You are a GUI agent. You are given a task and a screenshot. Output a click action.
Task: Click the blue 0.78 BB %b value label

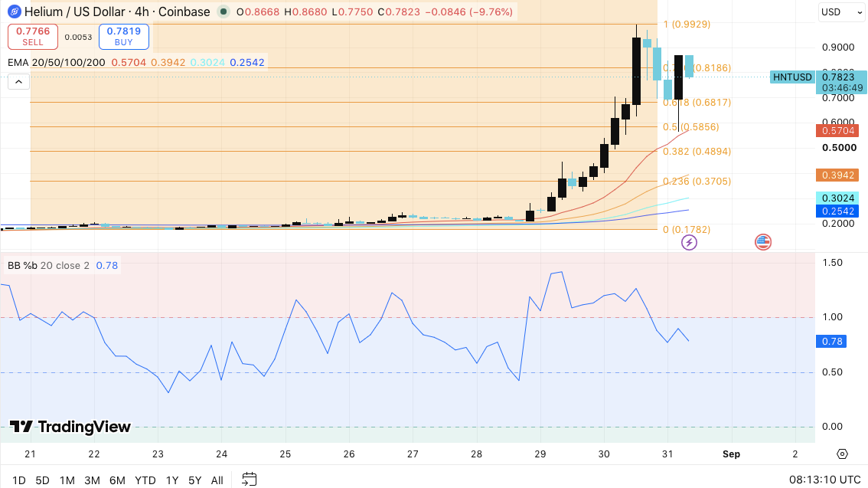(832, 341)
